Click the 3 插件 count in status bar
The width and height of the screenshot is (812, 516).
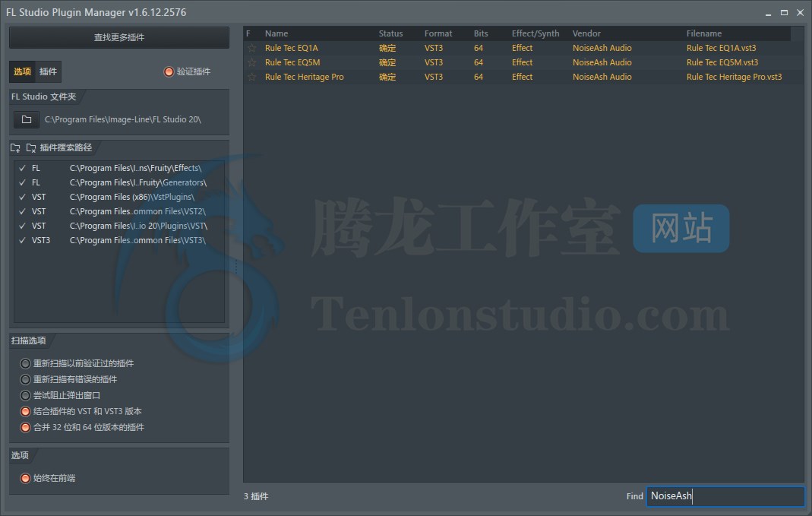[256, 496]
